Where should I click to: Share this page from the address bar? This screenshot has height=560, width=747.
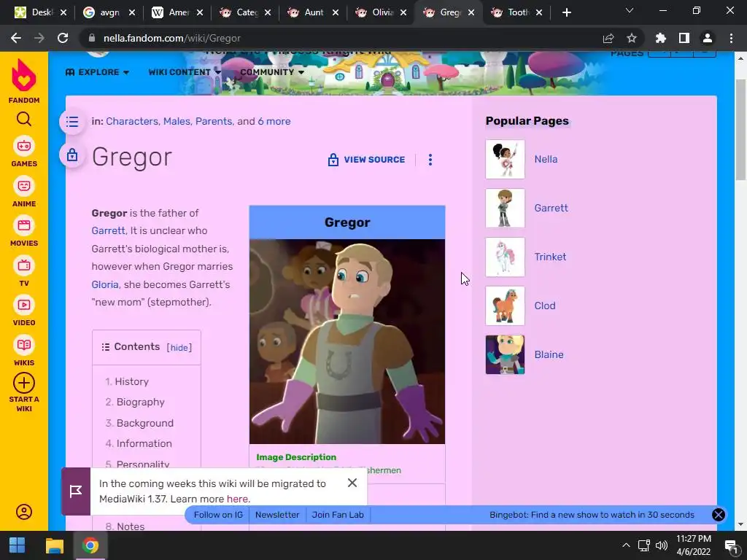tap(608, 38)
